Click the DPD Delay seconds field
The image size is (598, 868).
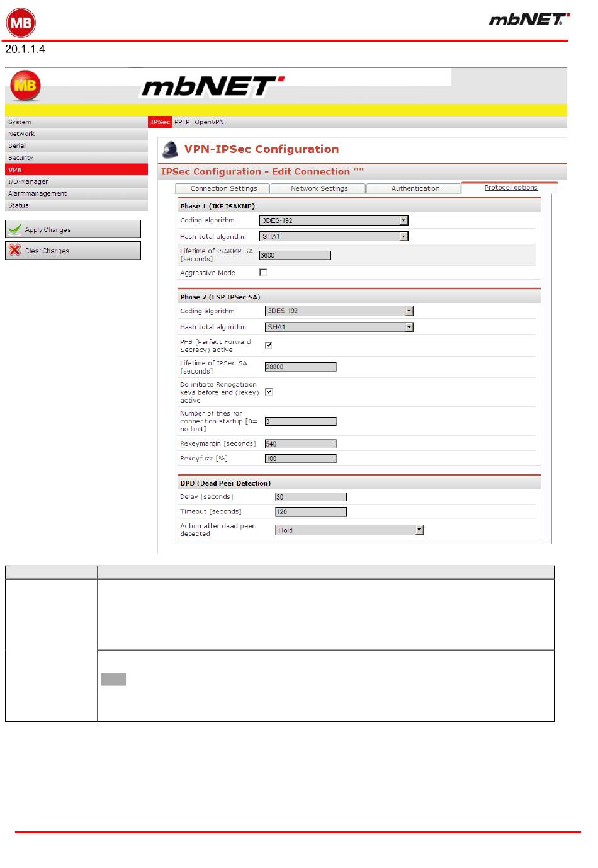(x=311, y=497)
